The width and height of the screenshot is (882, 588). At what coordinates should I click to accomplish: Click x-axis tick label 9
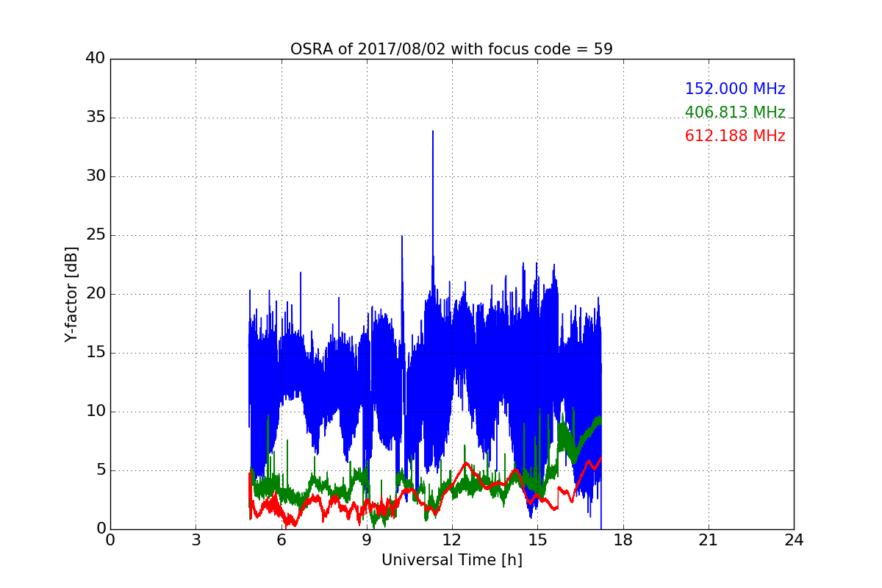pos(367,540)
